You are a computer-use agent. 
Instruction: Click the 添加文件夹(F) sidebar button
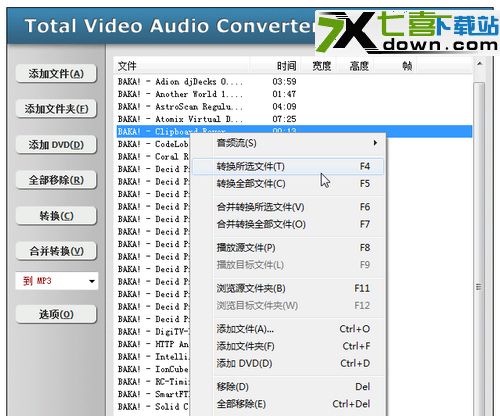(x=56, y=109)
